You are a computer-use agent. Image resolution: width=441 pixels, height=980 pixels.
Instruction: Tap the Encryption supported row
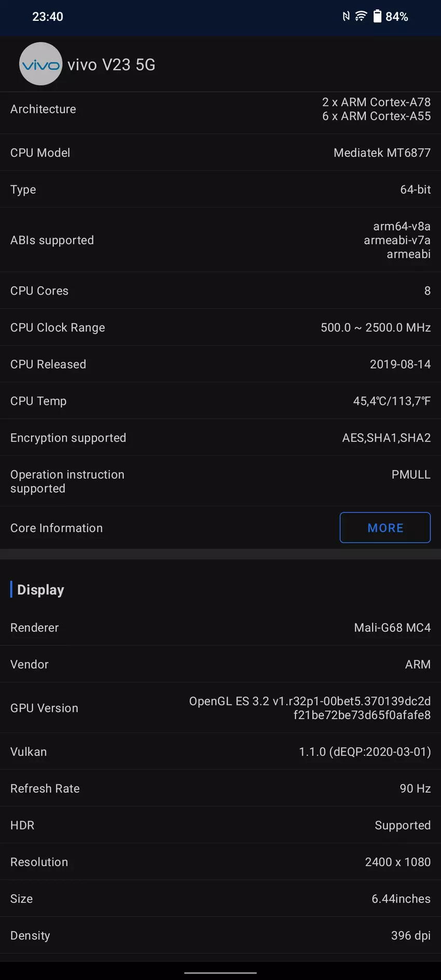click(x=220, y=438)
